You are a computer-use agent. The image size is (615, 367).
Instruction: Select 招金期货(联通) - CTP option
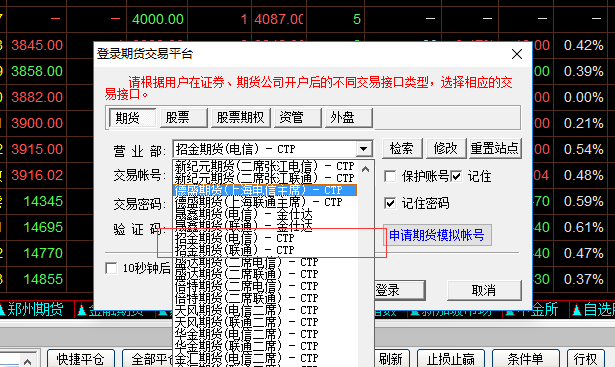click(x=234, y=250)
